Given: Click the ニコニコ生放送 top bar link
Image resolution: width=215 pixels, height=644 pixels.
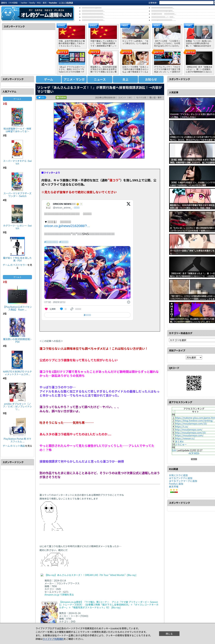Looking at the screenshot, I should 66,3.
